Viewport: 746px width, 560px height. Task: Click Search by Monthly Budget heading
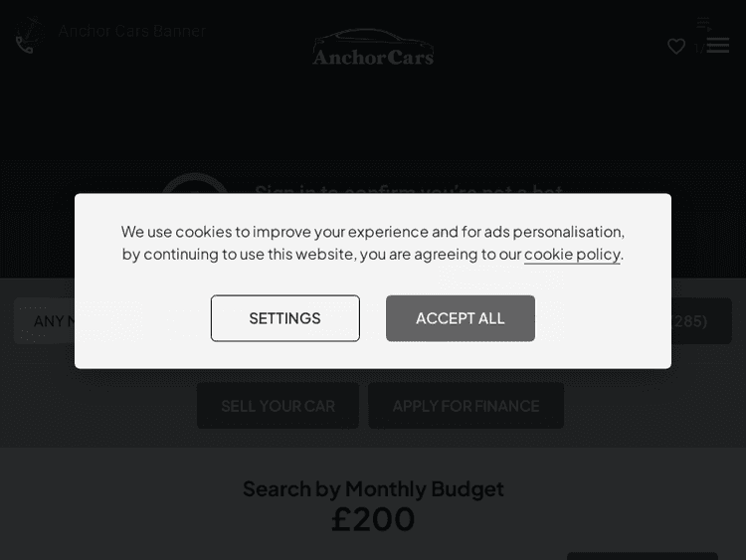[x=373, y=489]
